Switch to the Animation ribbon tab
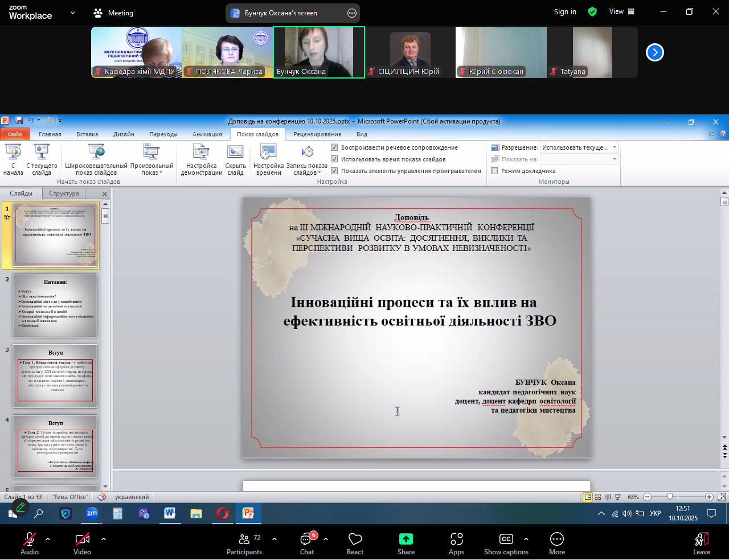 pyautogui.click(x=207, y=134)
